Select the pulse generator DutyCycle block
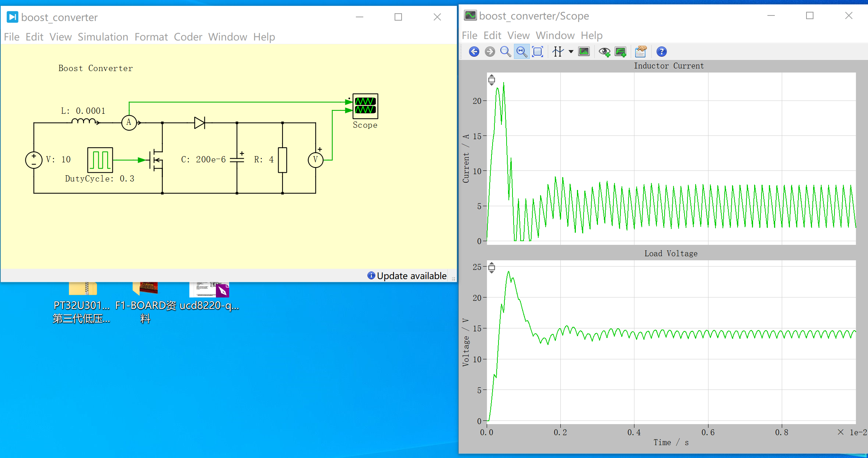 coord(100,160)
